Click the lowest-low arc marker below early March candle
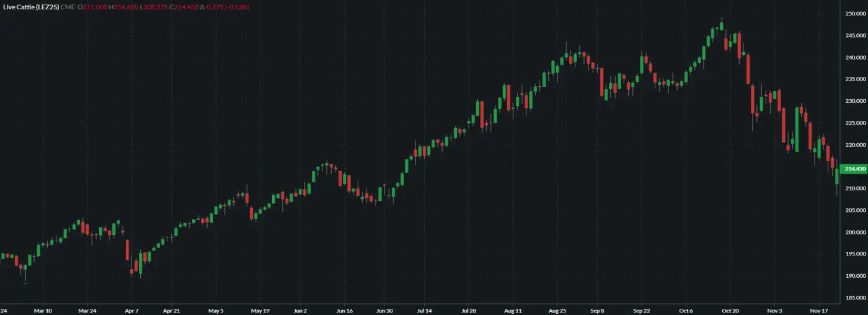Viewport: 868px width, 315px height. click(25, 283)
